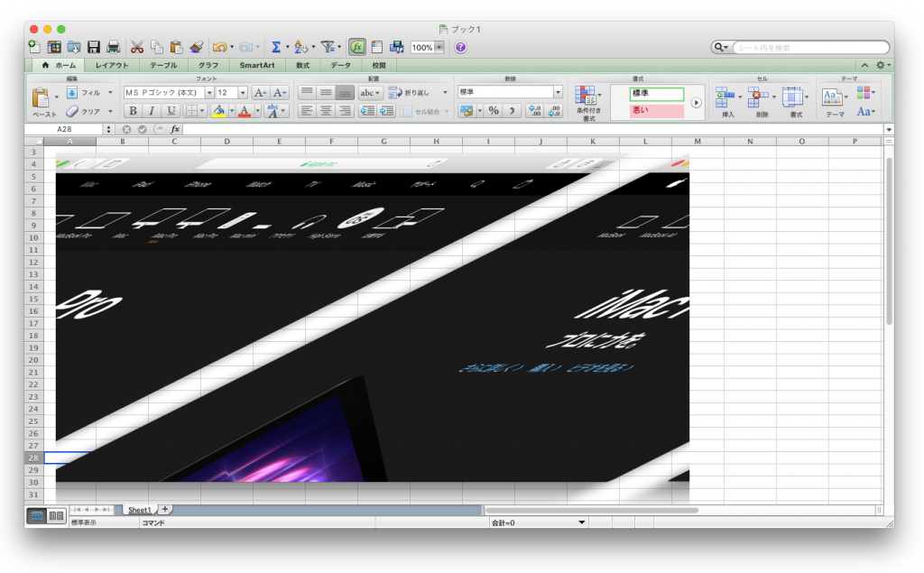Increase font size with the A-up icon
Viewport: 924px width, 573px height.
260,93
